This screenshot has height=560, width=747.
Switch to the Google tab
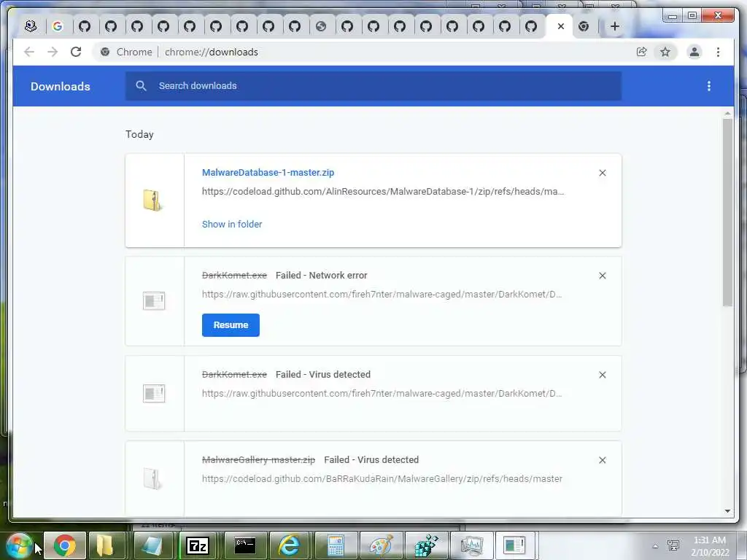[58, 26]
